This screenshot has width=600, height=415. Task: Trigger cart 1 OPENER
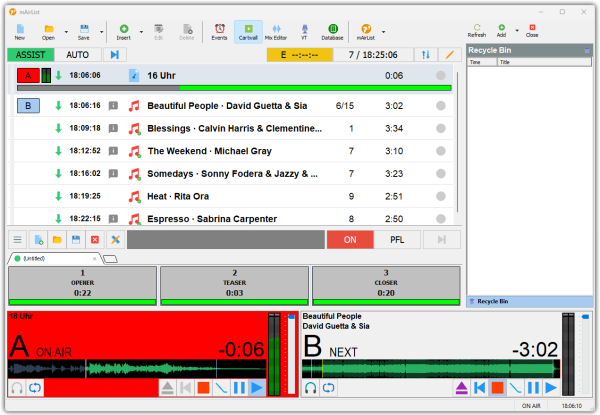[82, 286]
